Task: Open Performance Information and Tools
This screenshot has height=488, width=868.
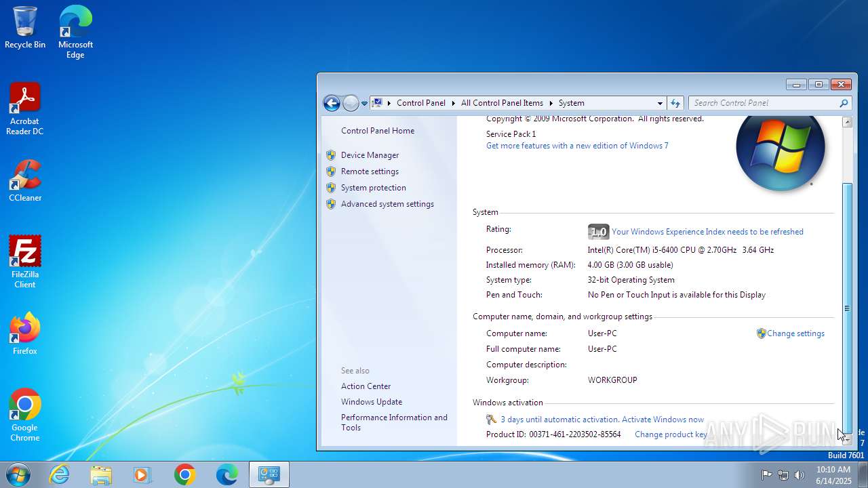Action: pos(394,422)
